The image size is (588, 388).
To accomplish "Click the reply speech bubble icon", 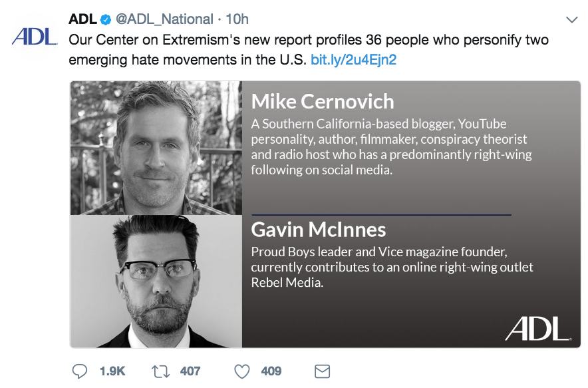I will point(80,371).
